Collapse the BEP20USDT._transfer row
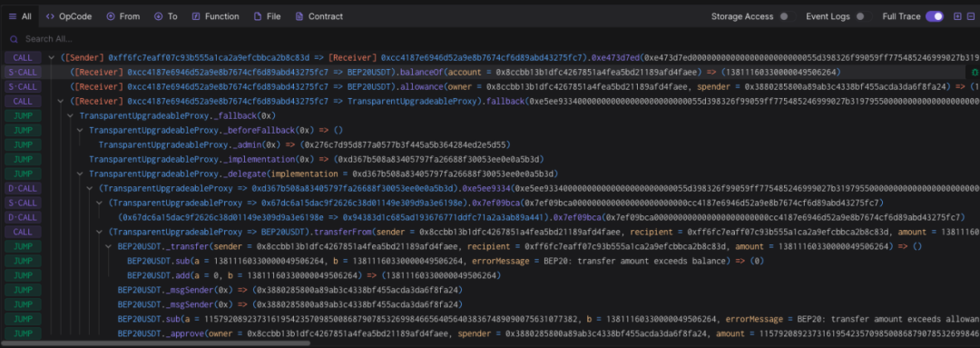This screenshot has width=980, height=348. tap(109, 246)
